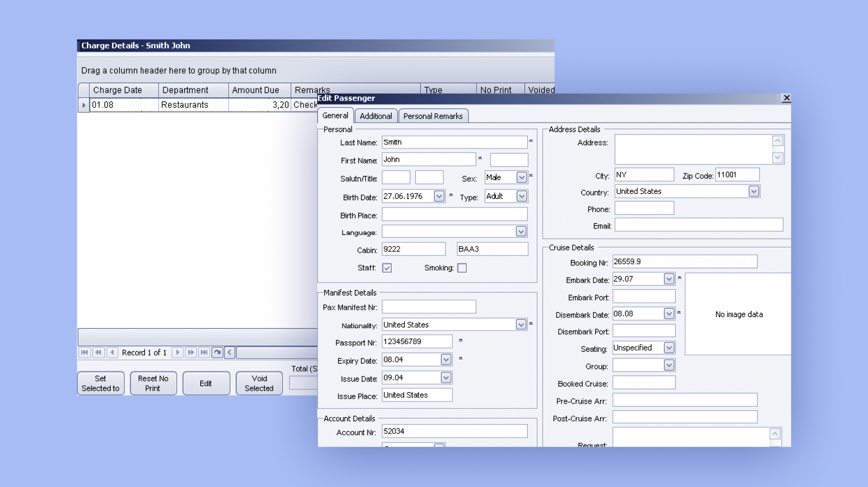Click the refresh records navigator icon

[x=217, y=352]
